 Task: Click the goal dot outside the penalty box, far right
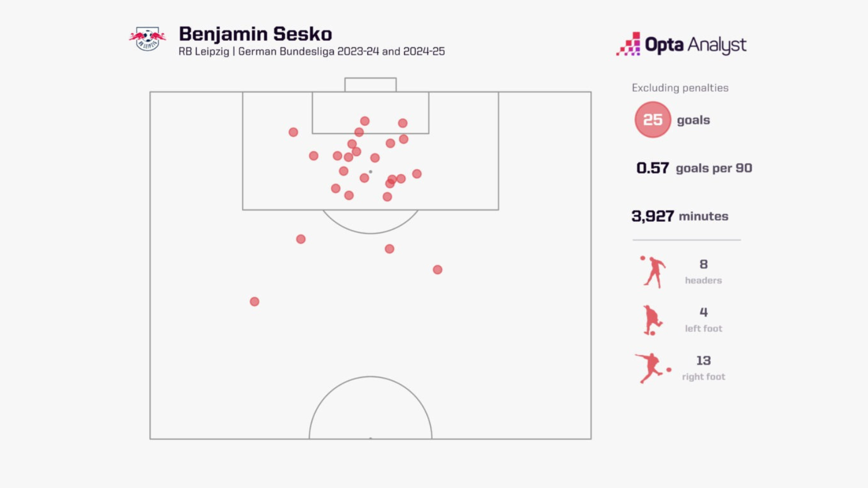tap(437, 269)
